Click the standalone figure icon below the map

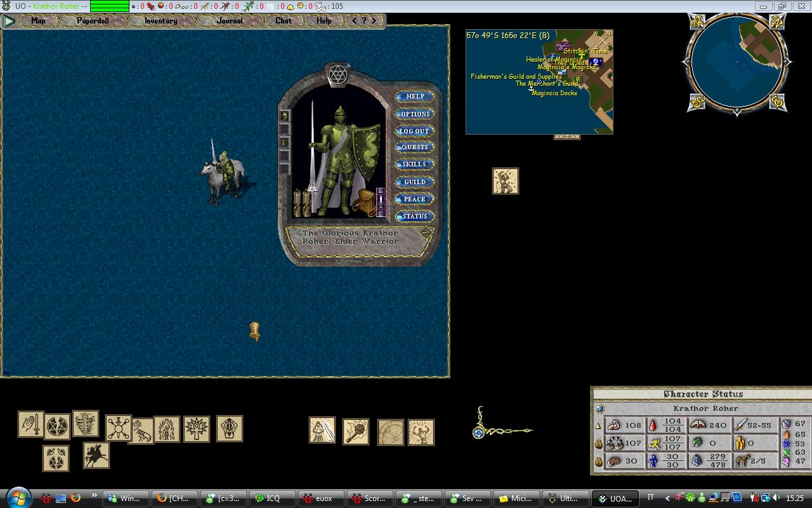point(506,181)
